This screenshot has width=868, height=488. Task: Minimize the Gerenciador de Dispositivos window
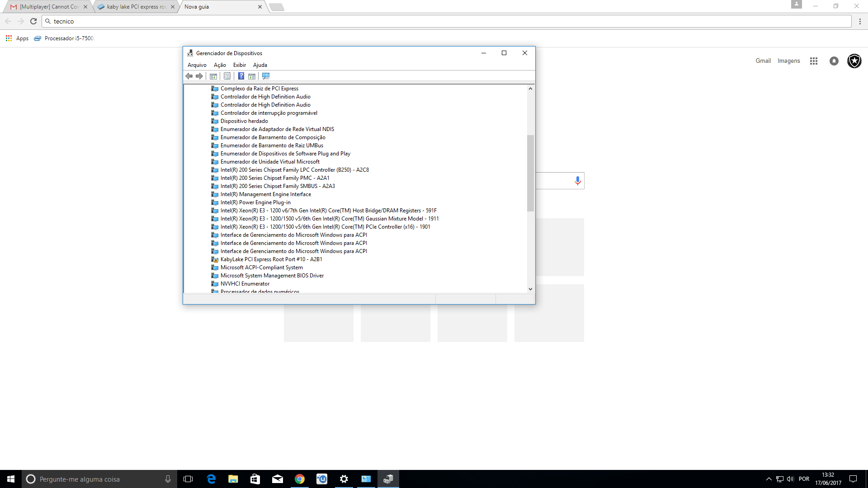tap(484, 53)
